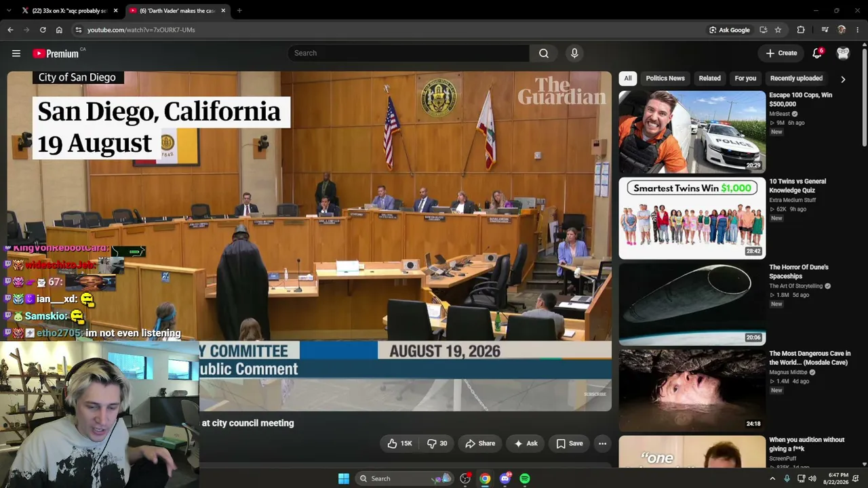
Task: Click the YouTube search magnifier button
Action: (x=544, y=53)
